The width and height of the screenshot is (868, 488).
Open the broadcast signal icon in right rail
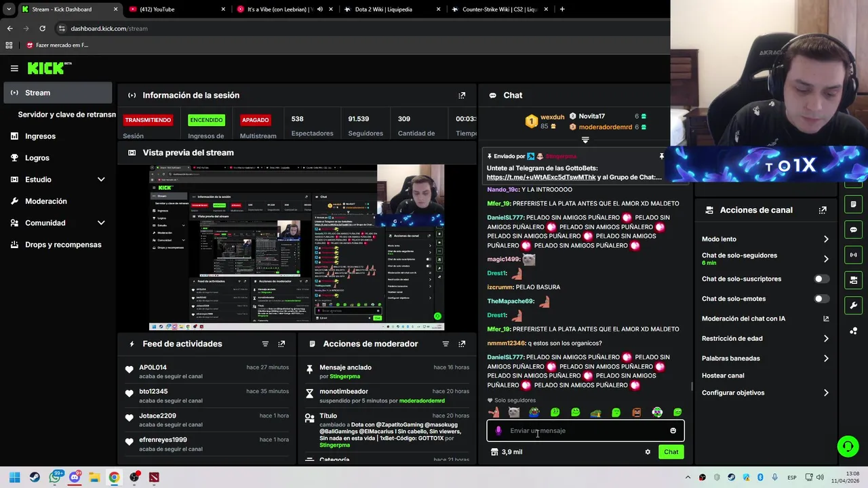[853, 255]
